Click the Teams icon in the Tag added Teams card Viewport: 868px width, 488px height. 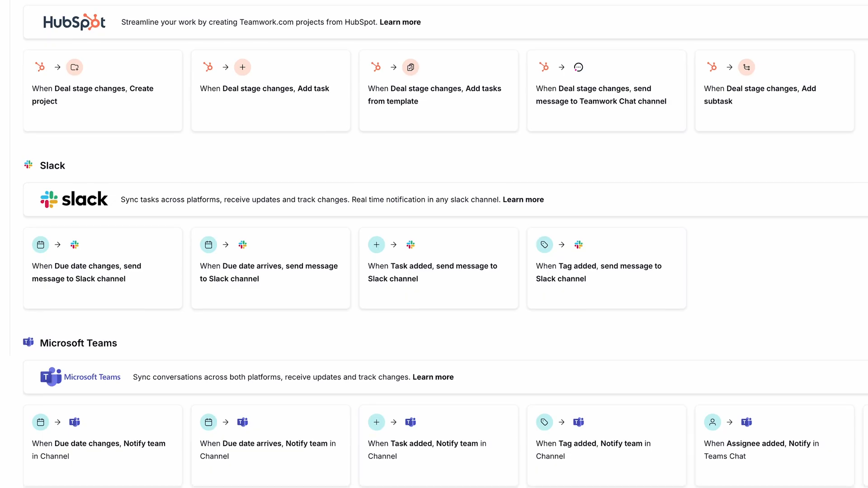click(x=579, y=422)
